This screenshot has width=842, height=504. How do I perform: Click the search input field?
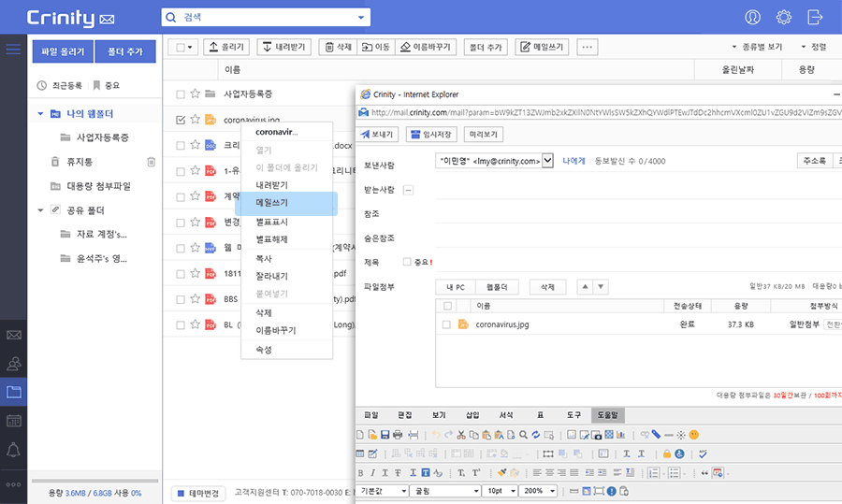pos(266,17)
